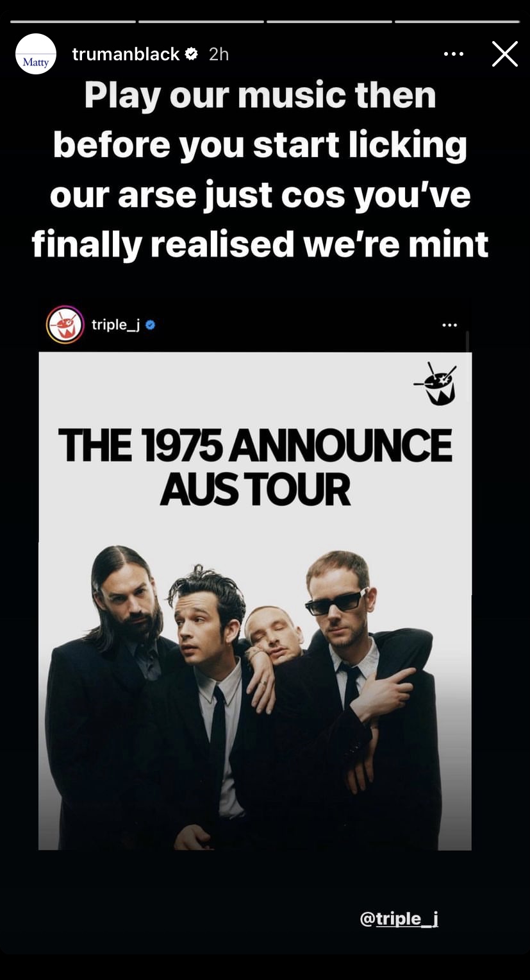530x980 pixels.
Task: Close the story with the X icon
Action: (x=504, y=54)
